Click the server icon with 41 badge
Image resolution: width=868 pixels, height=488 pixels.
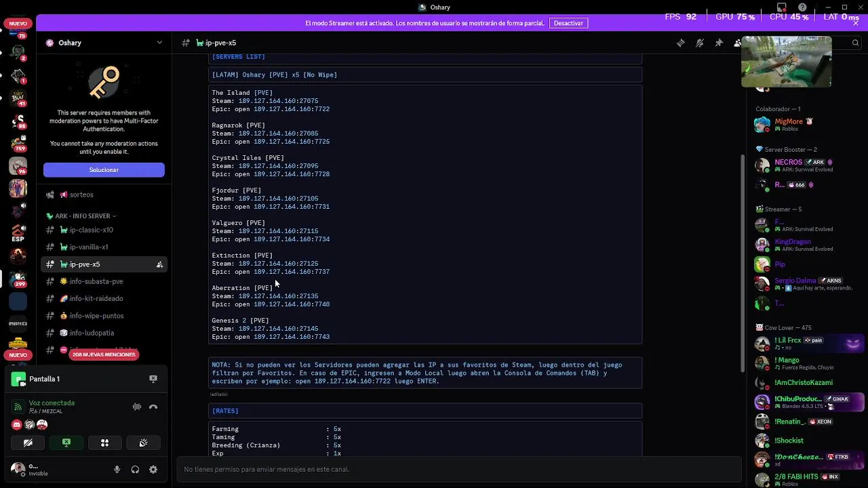point(18,98)
